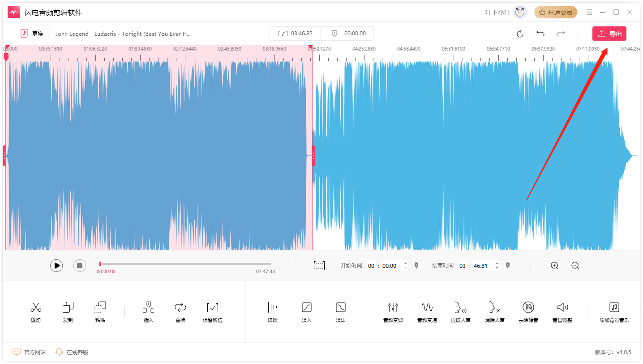The width and height of the screenshot is (643, 364).
Task: Open the hamburger menu in title bar
Action: tap(589, 12)
